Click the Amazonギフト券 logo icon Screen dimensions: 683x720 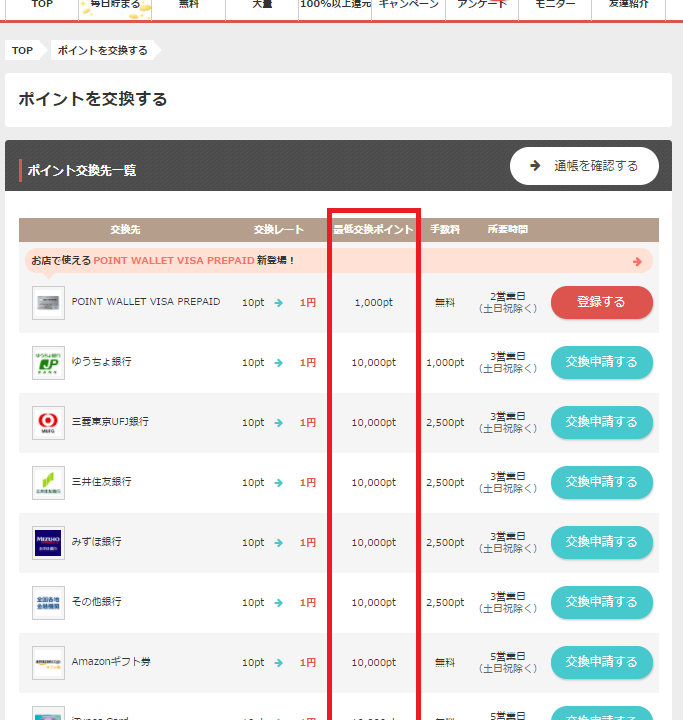(x=48, y=663)
